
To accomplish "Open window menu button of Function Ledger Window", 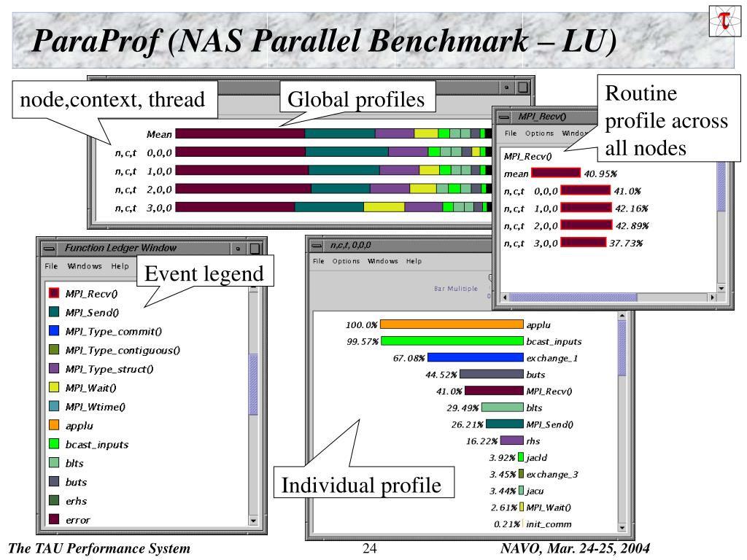I will tap(49, 248).
